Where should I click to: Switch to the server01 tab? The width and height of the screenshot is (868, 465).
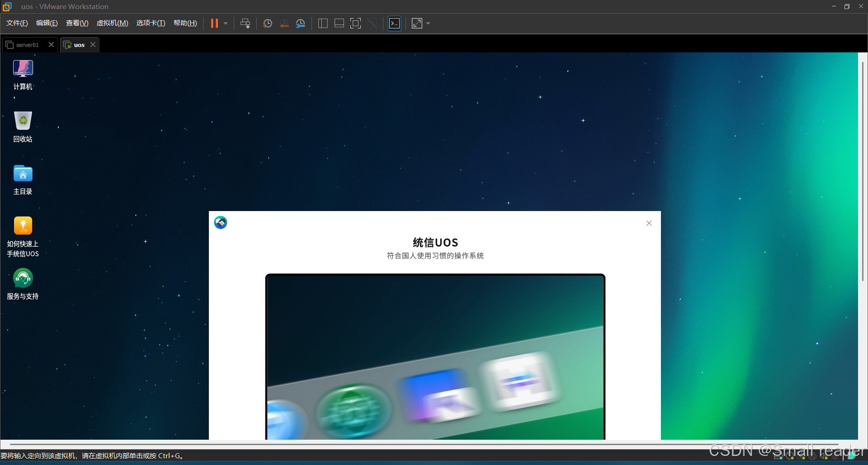click(27, 45)
